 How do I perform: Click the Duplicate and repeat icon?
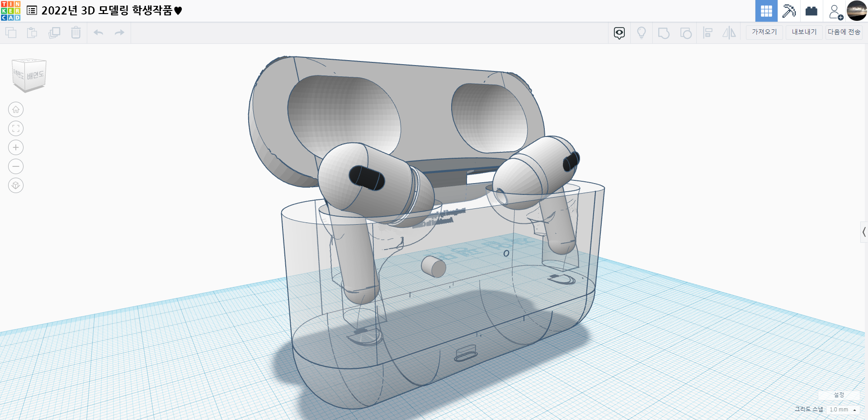coord(54,33)
